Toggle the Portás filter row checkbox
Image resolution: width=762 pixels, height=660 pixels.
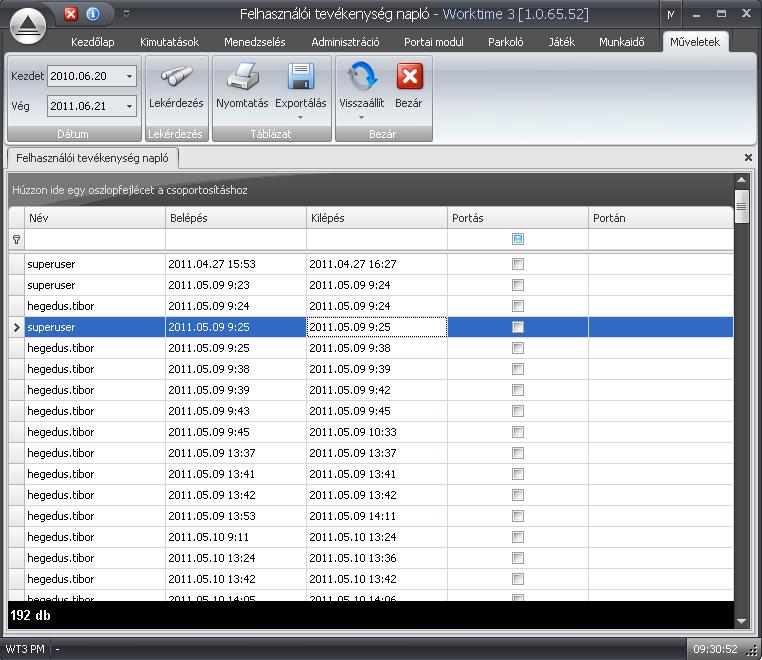coord(518,239)
